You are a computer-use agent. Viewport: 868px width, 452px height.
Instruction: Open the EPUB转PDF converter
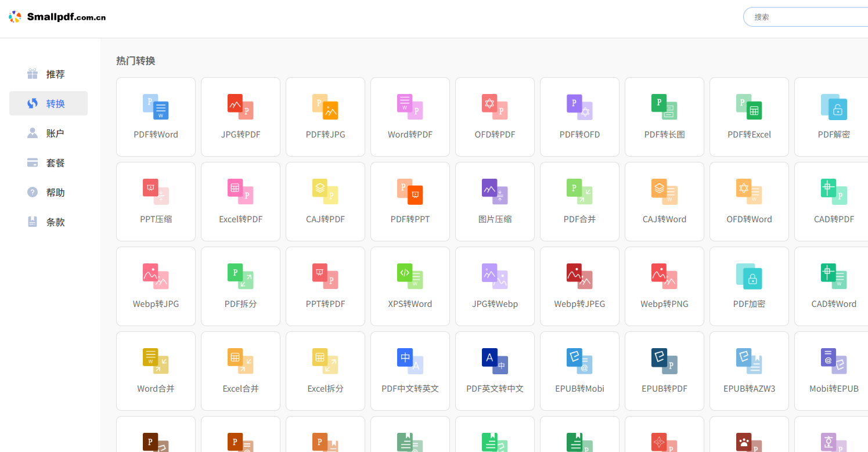pyautogui.click(x=664, y=371)
